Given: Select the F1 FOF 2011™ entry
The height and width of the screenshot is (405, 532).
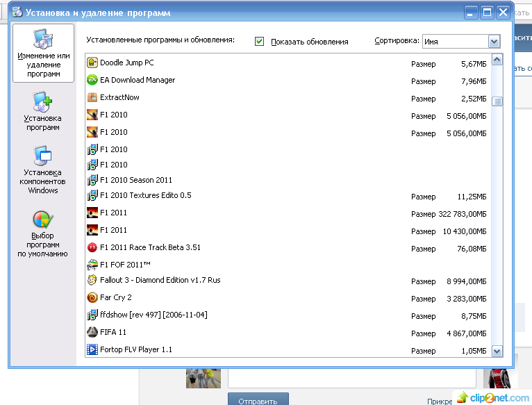Looking at the screenshot, I should pyautogui.click(x=288, y=265).
